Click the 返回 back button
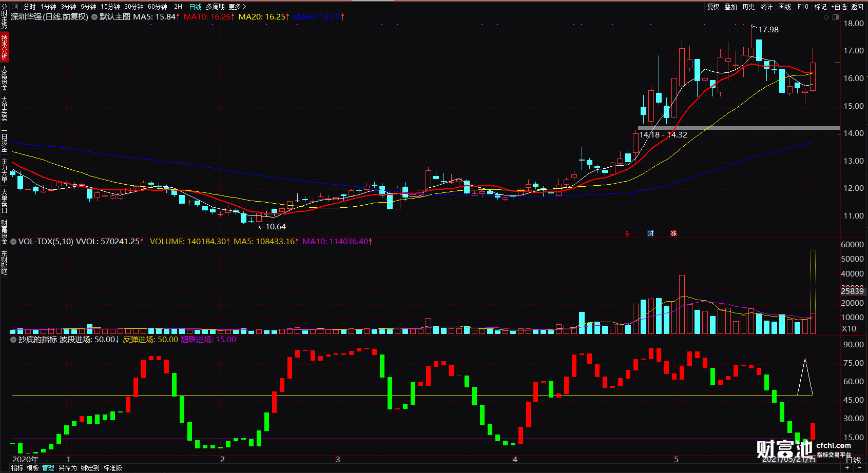The image size is (868, 473). click(857, 7)
